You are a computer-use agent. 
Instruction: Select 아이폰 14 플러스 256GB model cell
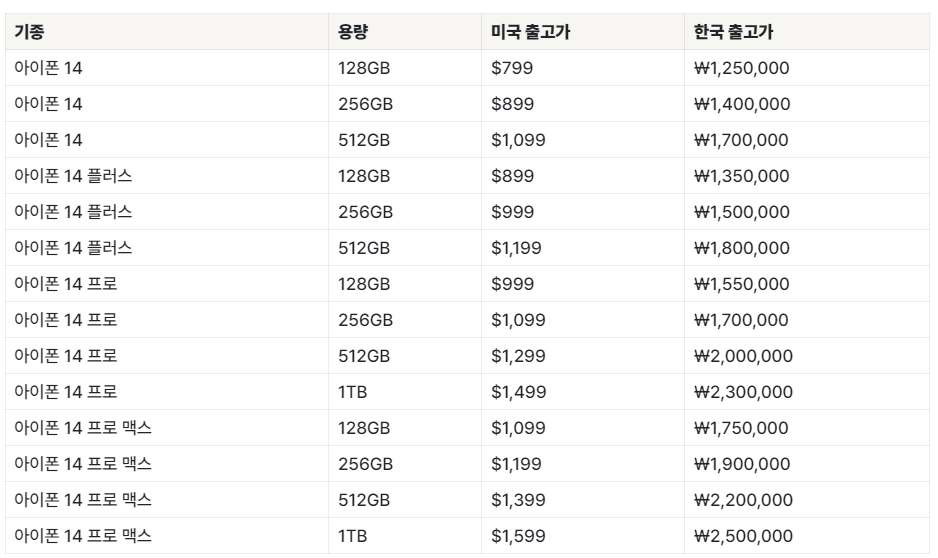[x=167, y=212]
